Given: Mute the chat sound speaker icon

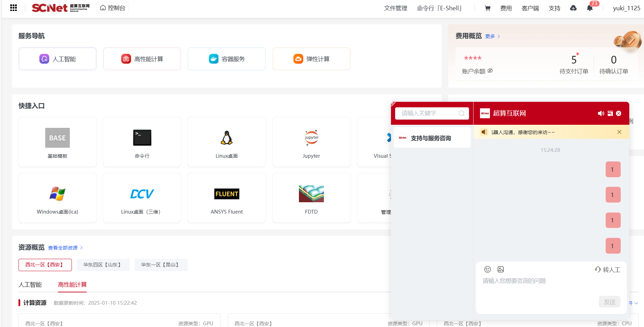Looking at the screenshot, I should [x=601, y=113].
